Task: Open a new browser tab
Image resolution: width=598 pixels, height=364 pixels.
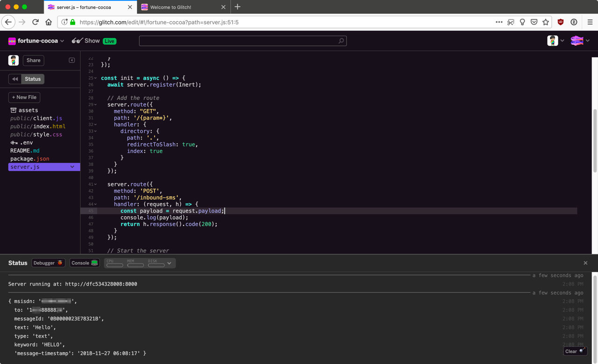Action: [x=237, y=7]
